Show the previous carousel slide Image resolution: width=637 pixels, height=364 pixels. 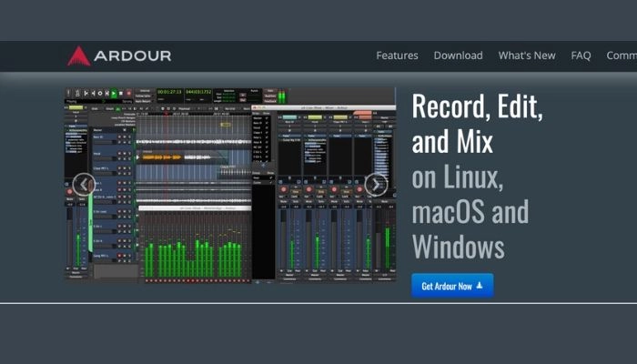(84, 185)
